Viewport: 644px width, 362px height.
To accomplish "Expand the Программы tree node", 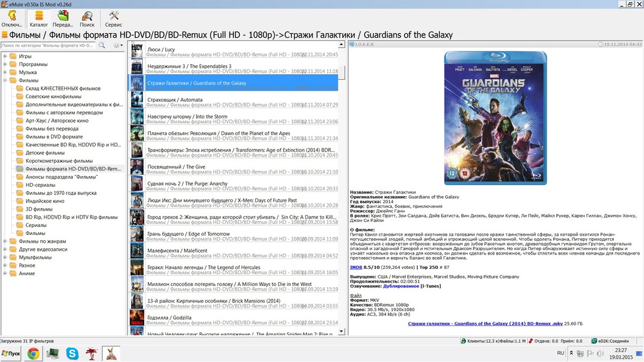I will point(5,65).
